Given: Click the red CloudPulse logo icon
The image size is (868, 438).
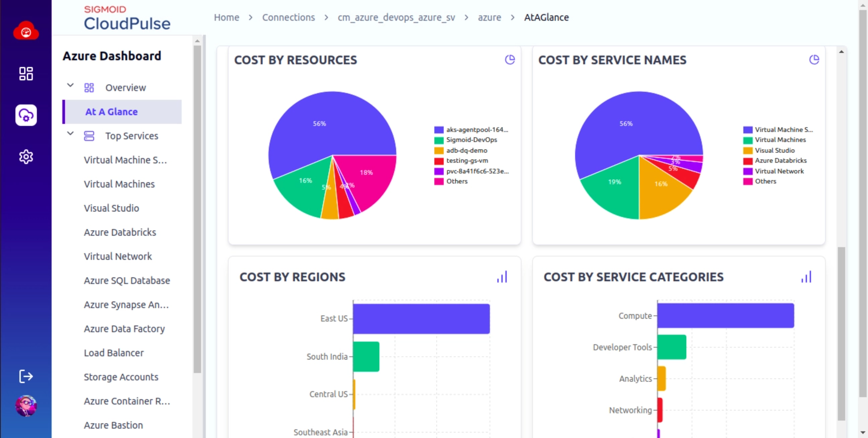Looking at the screenshot, I should 26,31.
